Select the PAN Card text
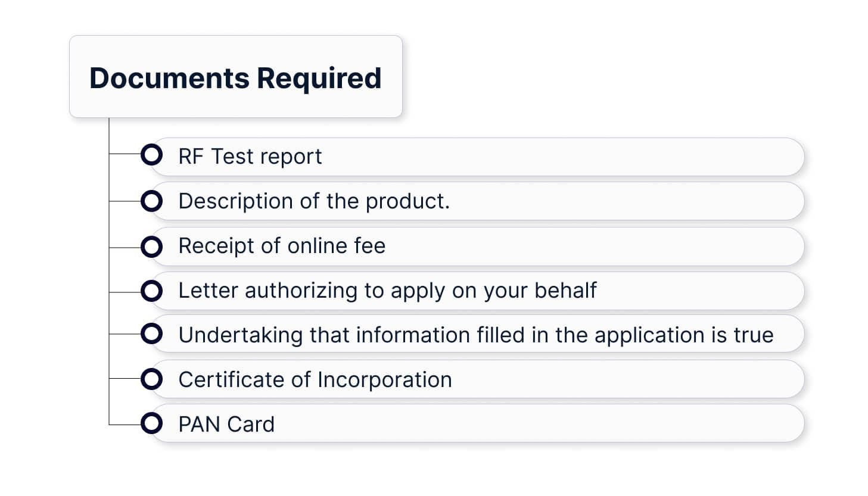Viewport: 868px width, 496px height. [x=226, y=425]
